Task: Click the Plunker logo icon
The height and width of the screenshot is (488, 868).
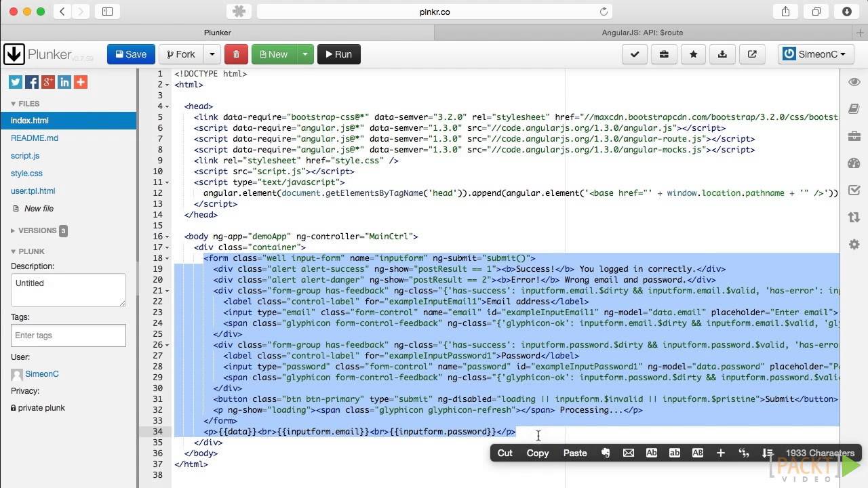Action: [14, 54]
